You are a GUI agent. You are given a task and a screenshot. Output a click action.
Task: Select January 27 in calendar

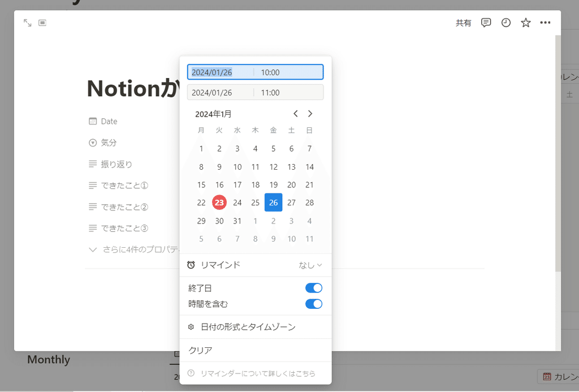(x=291, y=203)
